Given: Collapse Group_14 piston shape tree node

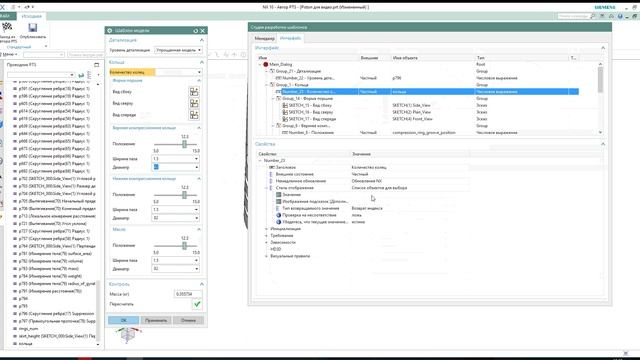Looking at the screenshot, I should [273, 98].
